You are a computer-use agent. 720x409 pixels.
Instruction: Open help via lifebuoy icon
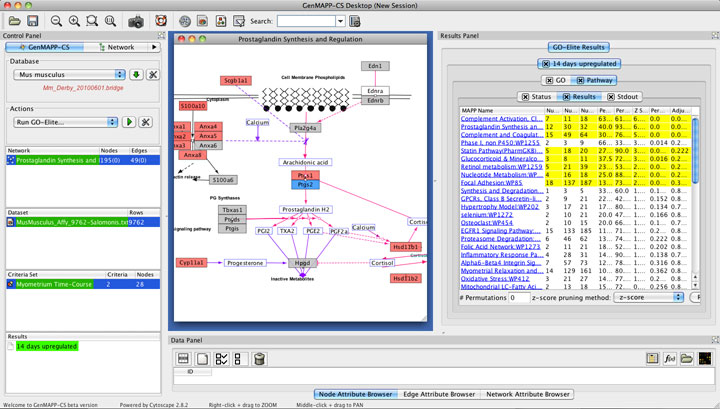pyautogui.click(x=161, y=21)
